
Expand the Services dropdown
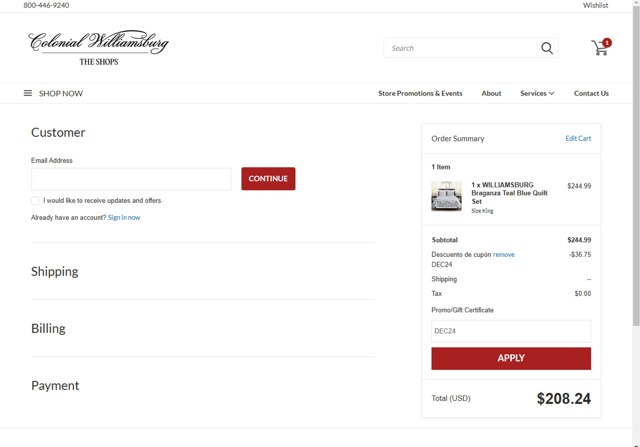(x=537, y=93)
